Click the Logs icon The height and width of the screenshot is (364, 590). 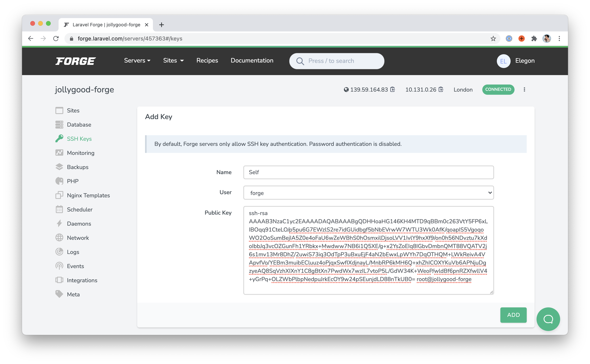(59, 252)
